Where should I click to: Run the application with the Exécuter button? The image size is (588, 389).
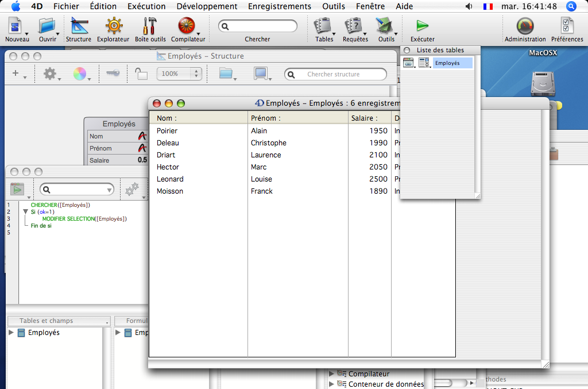422,29
